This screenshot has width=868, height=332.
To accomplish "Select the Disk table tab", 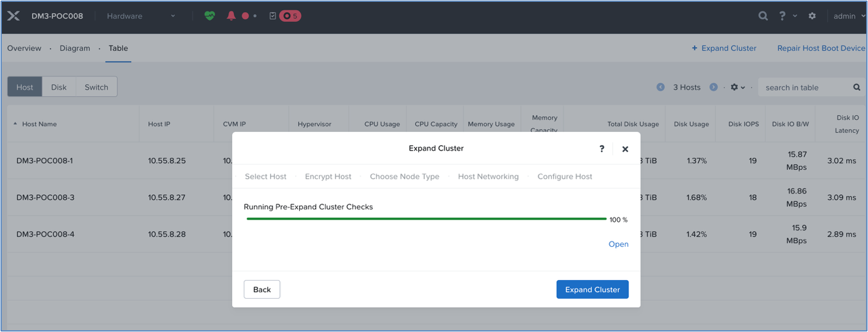I will click(x=59, y=87).
